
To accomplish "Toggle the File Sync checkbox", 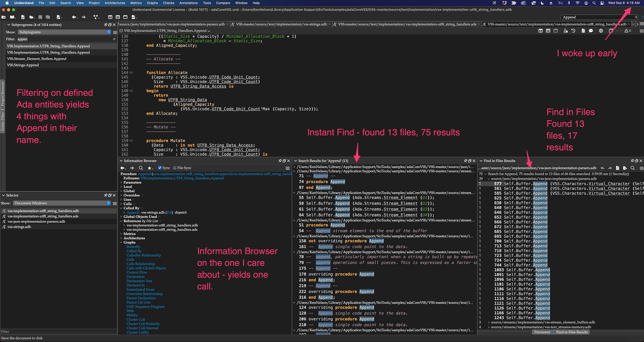I will coord(175,168).
